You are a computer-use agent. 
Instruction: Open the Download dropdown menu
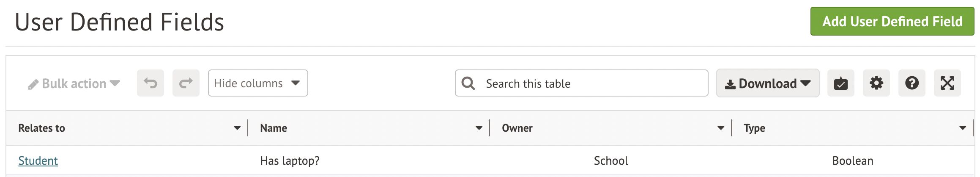pyautogui.click(x=767, y=83)
